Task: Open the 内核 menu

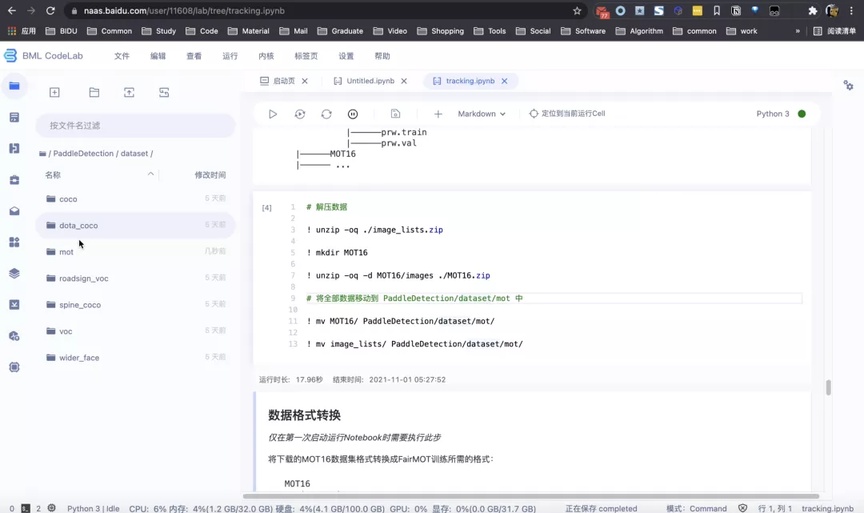Action: 266,56
